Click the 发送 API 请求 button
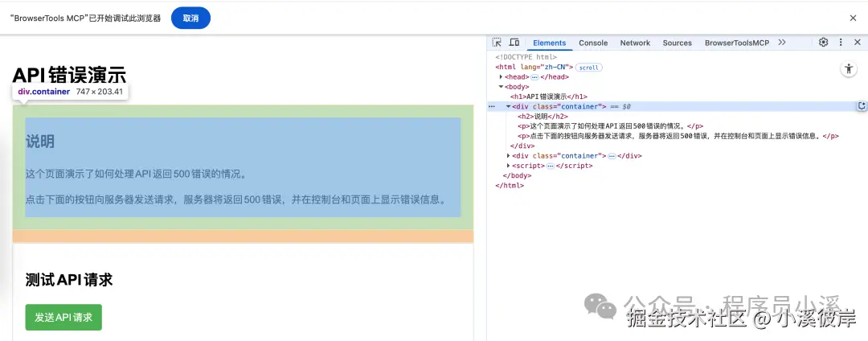 [x=63, y=317]
